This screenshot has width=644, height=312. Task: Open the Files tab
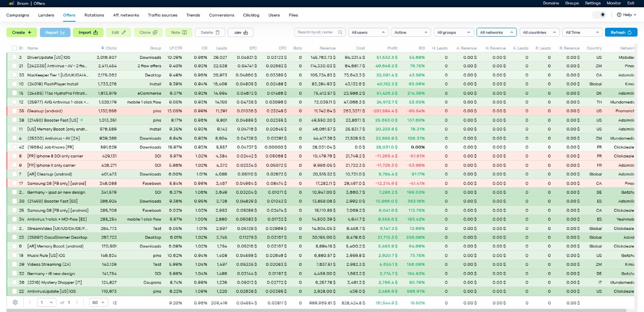293,15
